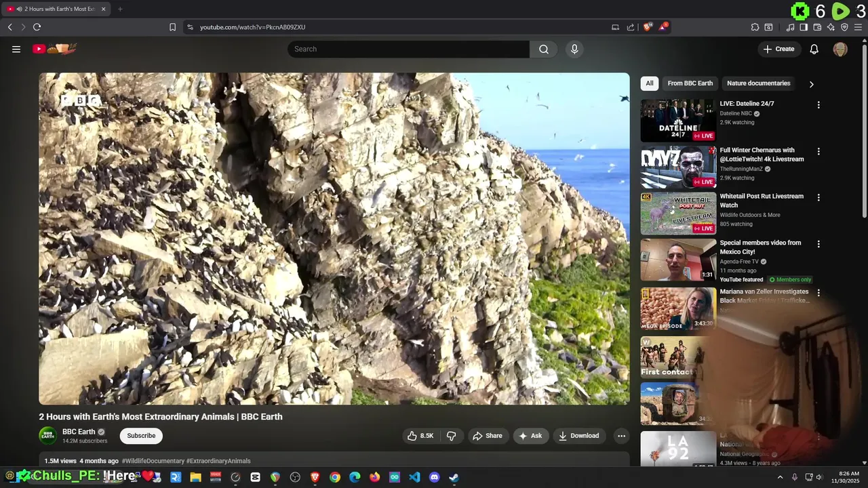Click the search magnifier button
Image resolution: width=868 pixels, height=488 pixels.
[x=544, y=49]
